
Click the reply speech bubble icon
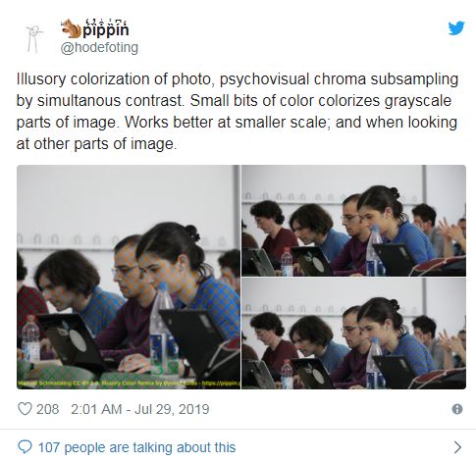[x=25, y=447]
